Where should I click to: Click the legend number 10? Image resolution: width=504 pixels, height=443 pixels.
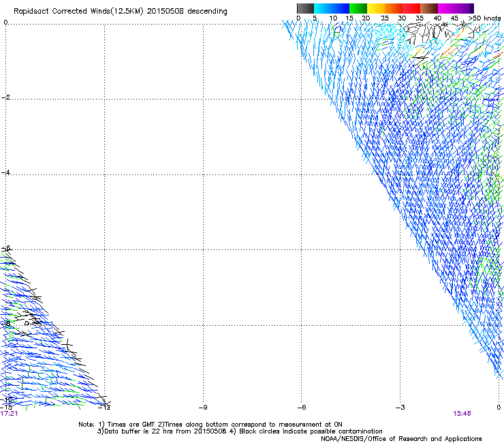(333, 18)
